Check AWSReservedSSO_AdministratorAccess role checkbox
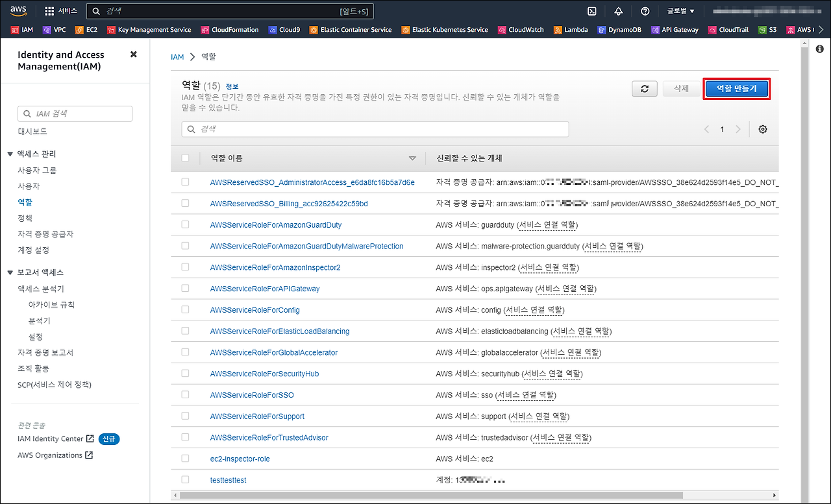This screenshot has height=504, width=831. (186, 182)
